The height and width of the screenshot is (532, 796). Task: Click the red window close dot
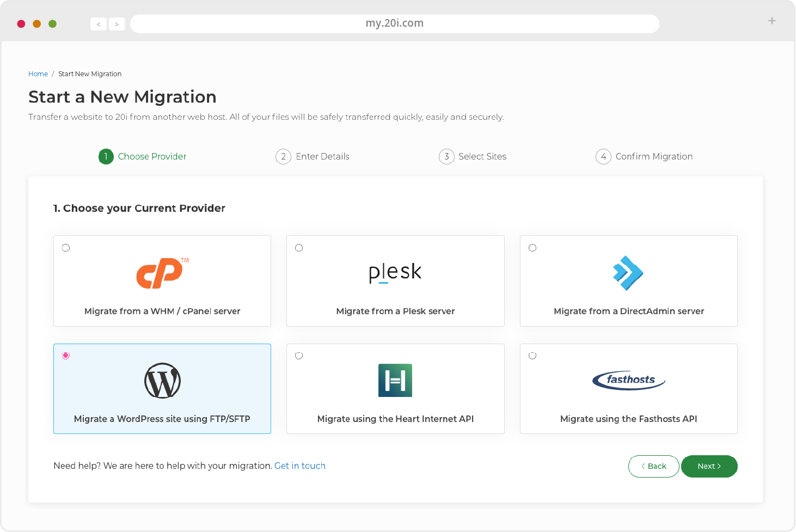[21, 24]
